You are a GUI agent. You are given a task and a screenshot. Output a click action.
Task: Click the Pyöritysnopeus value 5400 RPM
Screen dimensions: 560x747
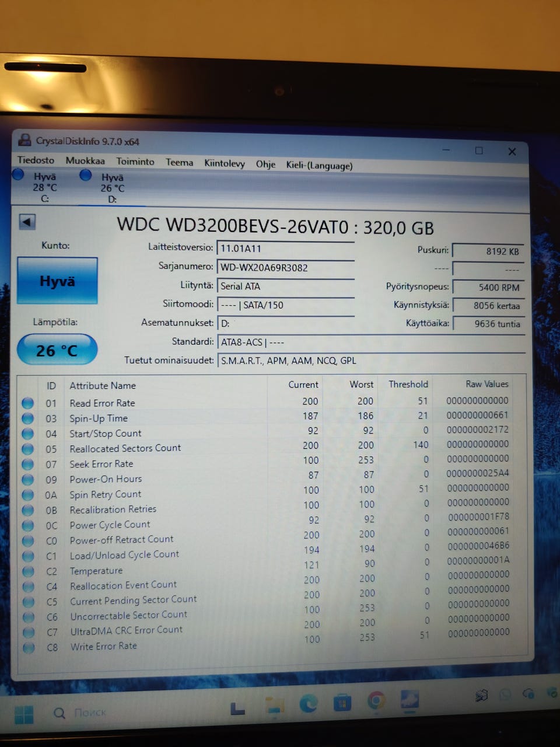(489, 287)
